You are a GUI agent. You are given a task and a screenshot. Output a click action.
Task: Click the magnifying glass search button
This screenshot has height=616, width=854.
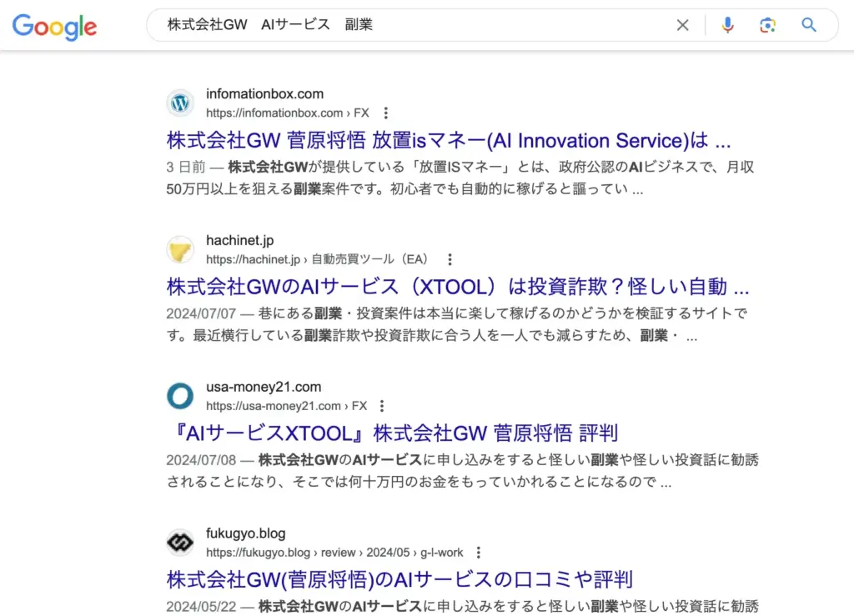(808, 25)
